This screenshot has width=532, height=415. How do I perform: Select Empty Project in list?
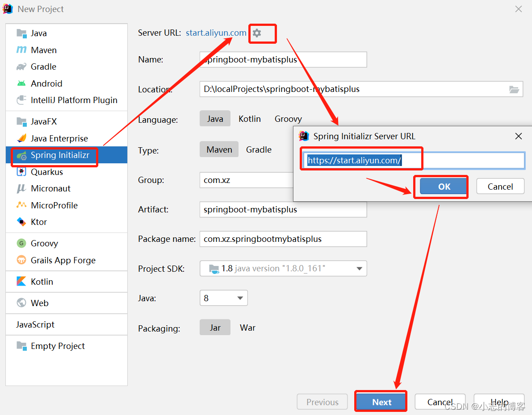pos(67,346)
